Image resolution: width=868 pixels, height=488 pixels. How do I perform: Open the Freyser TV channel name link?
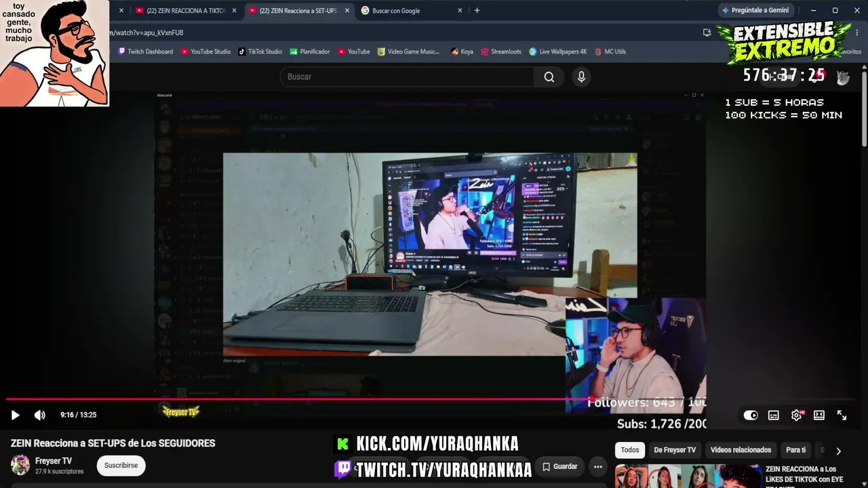(x=54, y=461)
